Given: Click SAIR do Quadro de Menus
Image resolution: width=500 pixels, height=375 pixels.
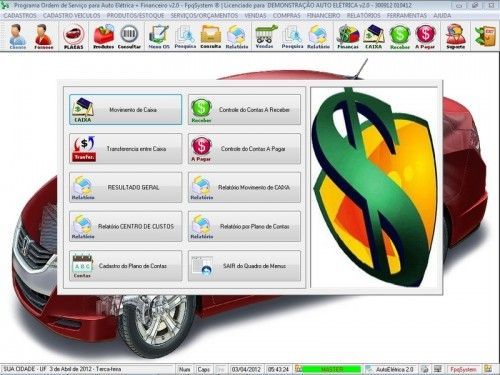Looking at the screenshot, I should coord(244,266).
